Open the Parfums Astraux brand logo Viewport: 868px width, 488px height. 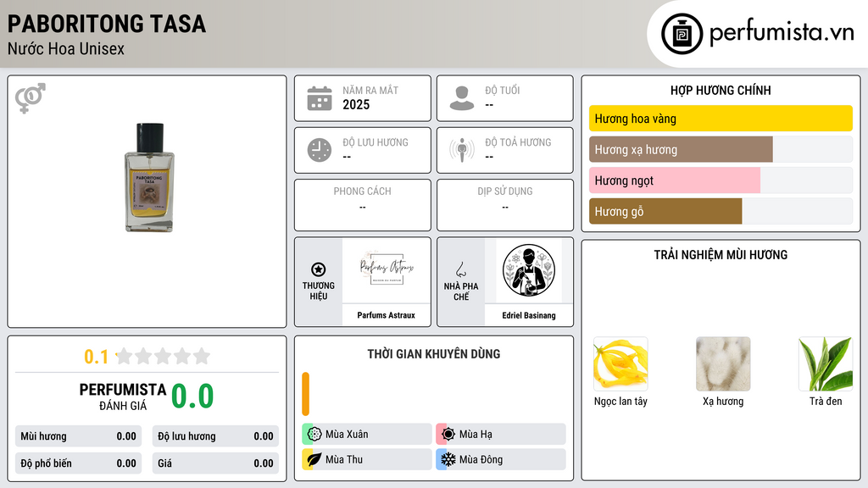(387, 270)
